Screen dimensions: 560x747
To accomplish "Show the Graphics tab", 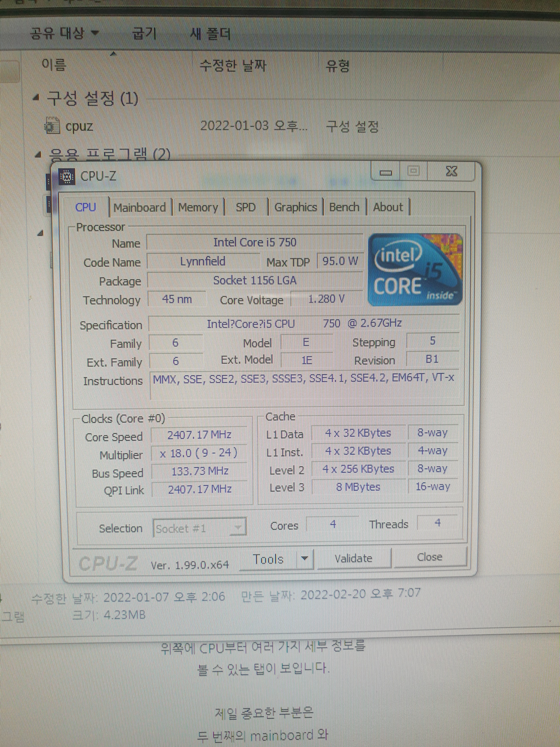I will click(x=295, y=207).
